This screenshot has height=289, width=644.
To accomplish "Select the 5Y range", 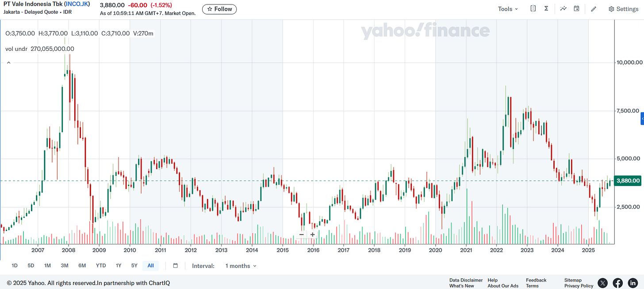I will click(x=134, y=266).
